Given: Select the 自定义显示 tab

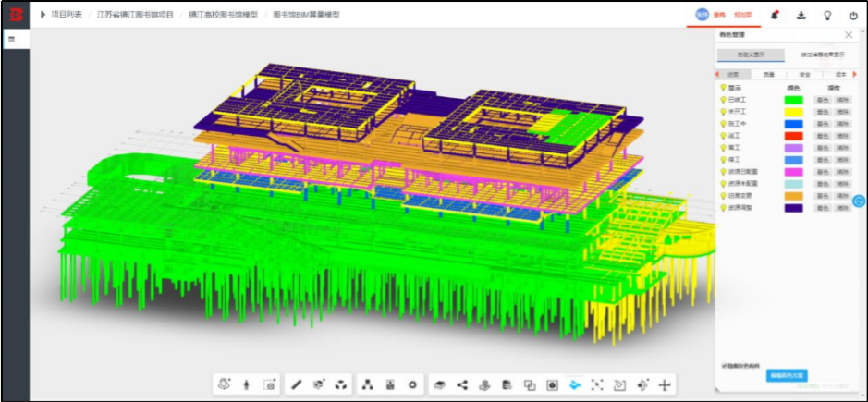Looking at the screenshot, I should point(751,55).
